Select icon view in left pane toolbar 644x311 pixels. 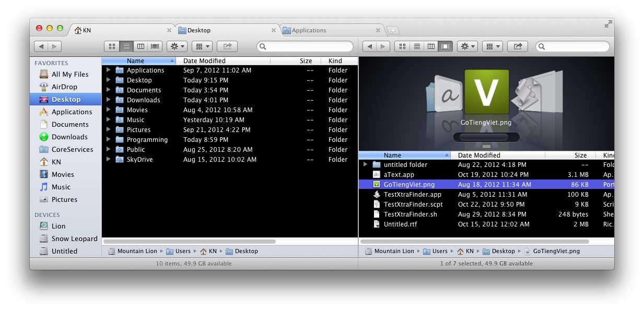point(112,46)
